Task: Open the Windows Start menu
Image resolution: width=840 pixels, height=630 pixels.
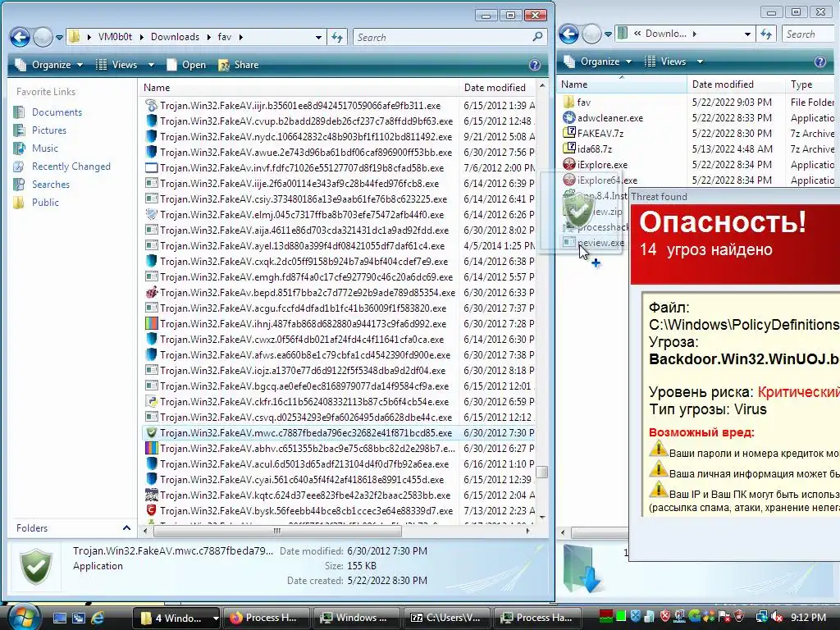Action: pyautogui.click(x=22, y=618)
